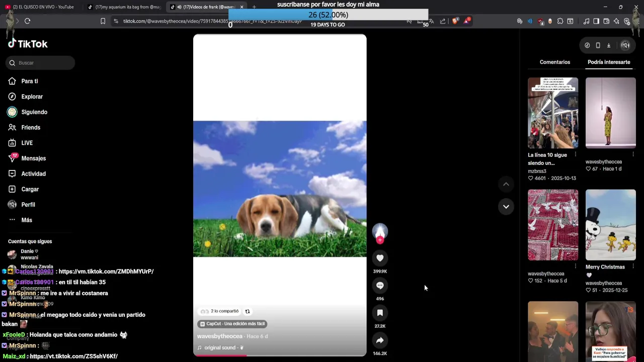Open the Merry Christmas video thumbnail
This screenshot has height=362, width=644.
coord(611,225)
